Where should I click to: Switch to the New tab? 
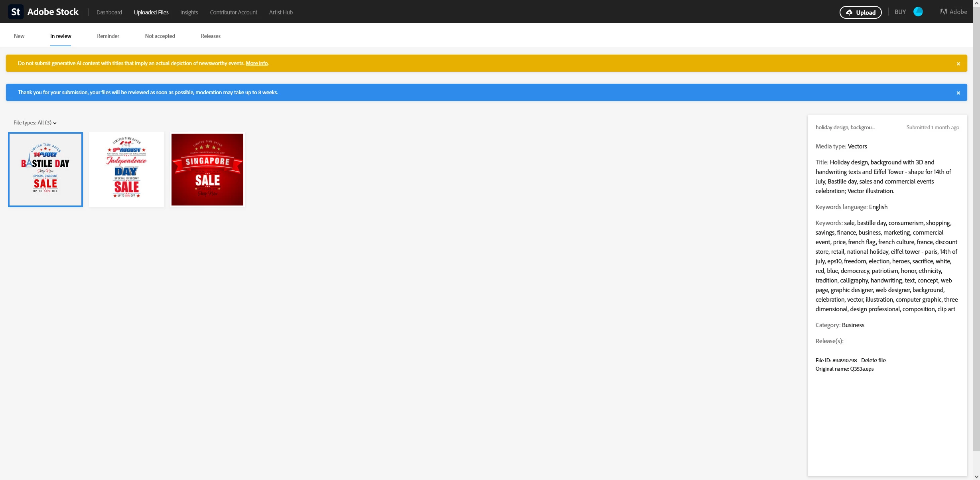coord(19,36)
